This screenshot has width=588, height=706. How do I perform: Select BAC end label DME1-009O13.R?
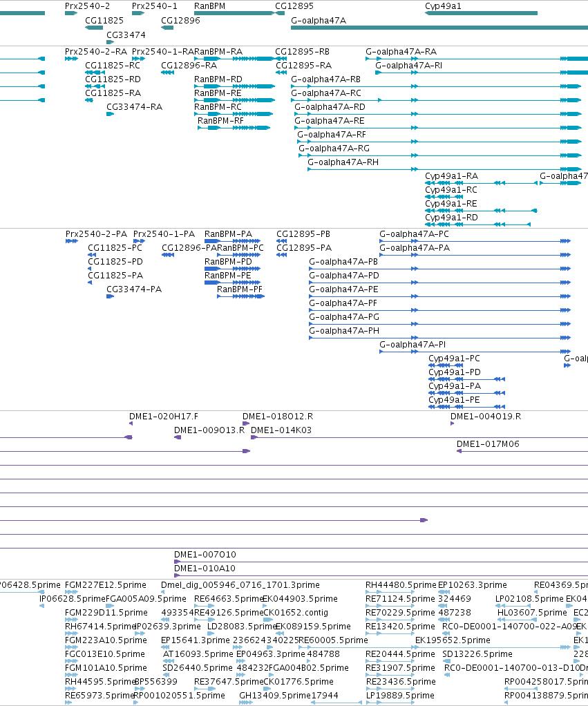click(209, 430)
